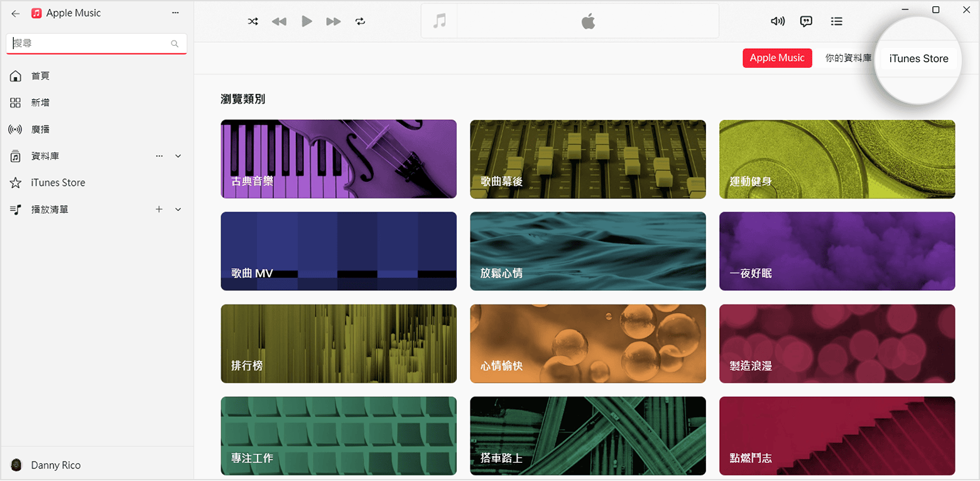
Task: Open the 點燃鬥志 category
Action: (837, 436)
